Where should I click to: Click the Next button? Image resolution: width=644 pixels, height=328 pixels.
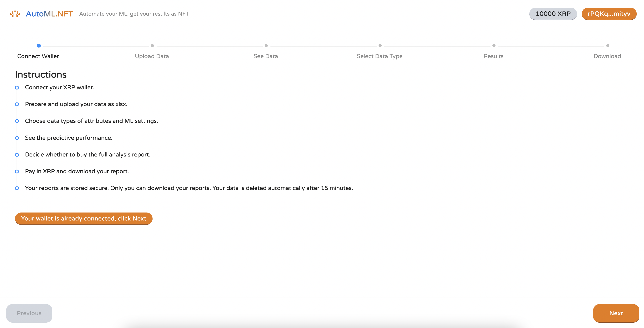coord(616,313)
